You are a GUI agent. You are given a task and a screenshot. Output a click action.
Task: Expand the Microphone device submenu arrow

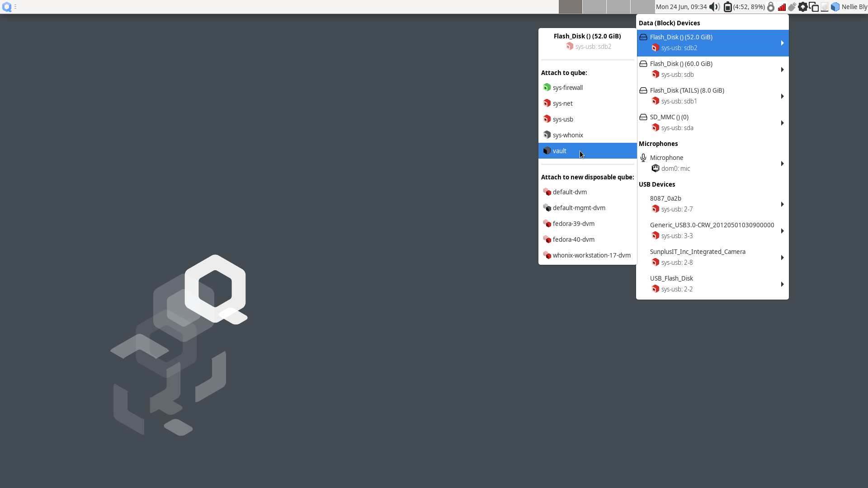pos(782,164)
